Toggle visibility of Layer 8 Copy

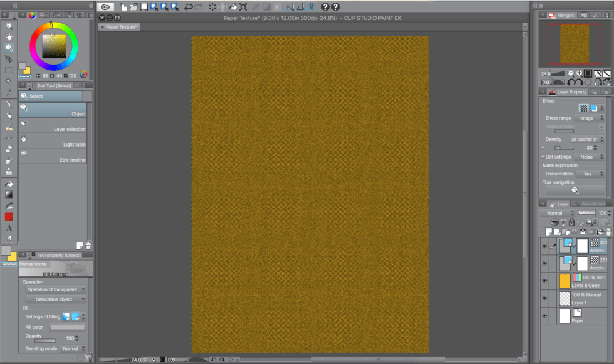544,281
